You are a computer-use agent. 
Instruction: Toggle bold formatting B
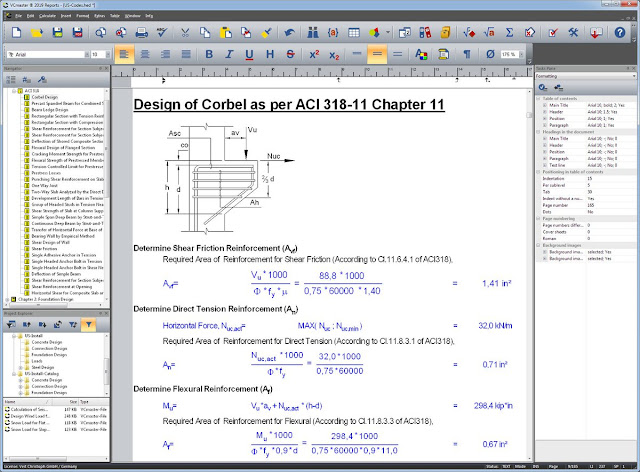(x=209, y=54)
